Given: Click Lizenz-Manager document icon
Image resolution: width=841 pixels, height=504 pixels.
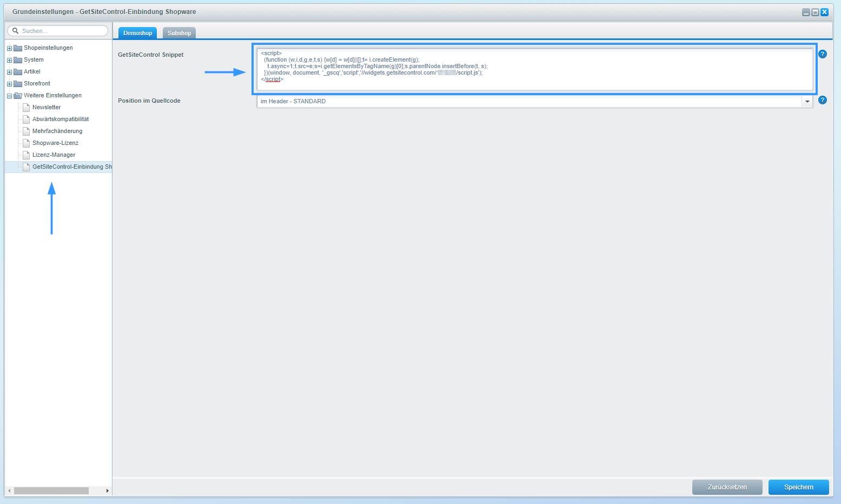Looking at the screenshot, I should pyautogui.click(x=26, y=155).
